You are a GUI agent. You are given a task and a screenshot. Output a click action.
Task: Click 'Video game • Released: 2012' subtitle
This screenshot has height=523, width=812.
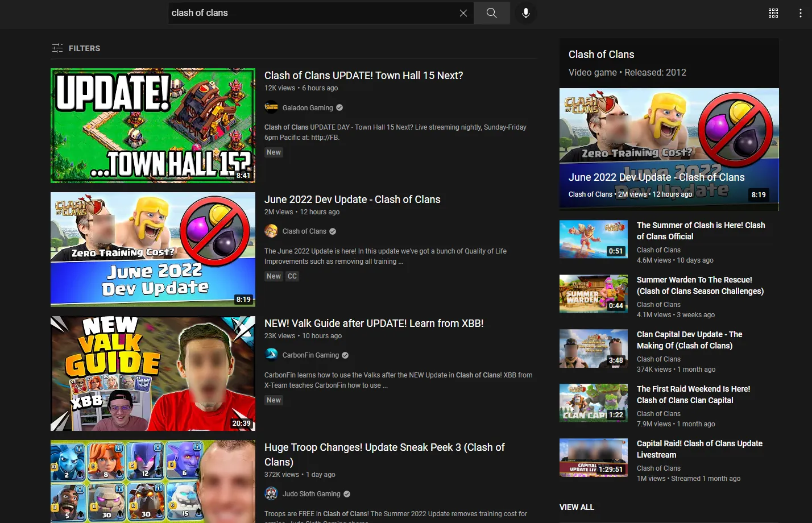627,72
